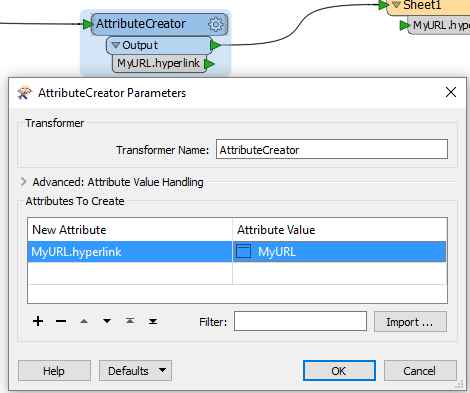Click the Sheet1 green input port arrow
Screen dimensions: 470x393
click(384, 5)
